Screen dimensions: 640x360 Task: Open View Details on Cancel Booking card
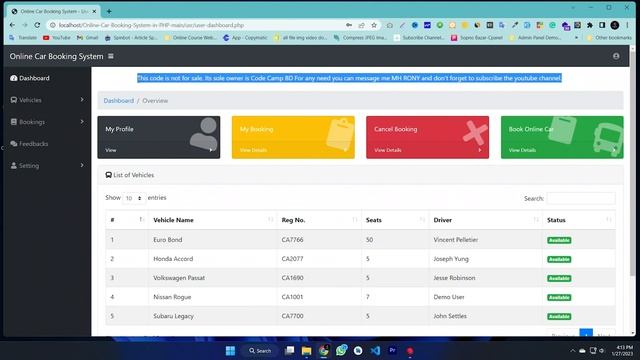(387, 150)
